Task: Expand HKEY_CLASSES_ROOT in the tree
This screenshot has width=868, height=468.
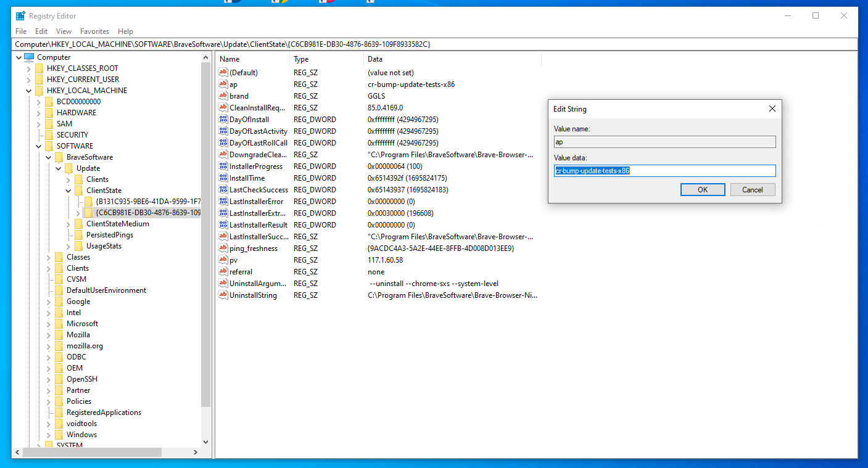Action: [28, 68]
